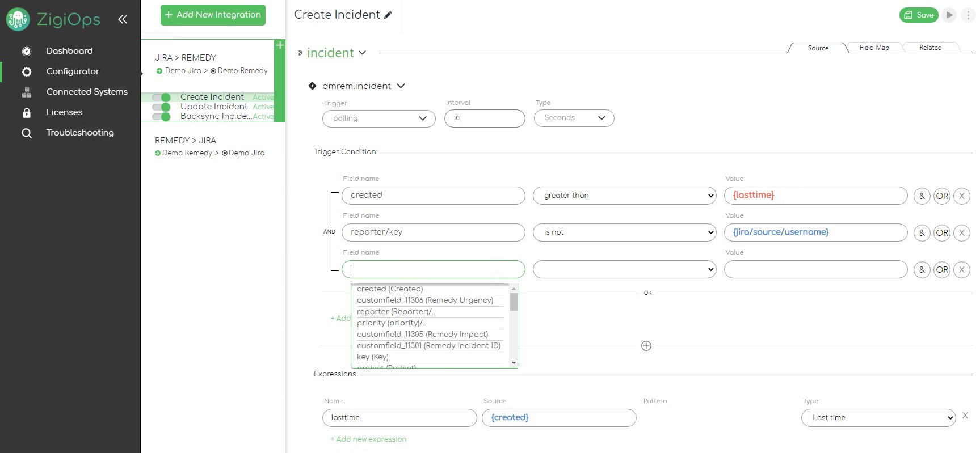Select Backsync Incident action
Screen dimensions: 980x453
click(x=216, y=116)
